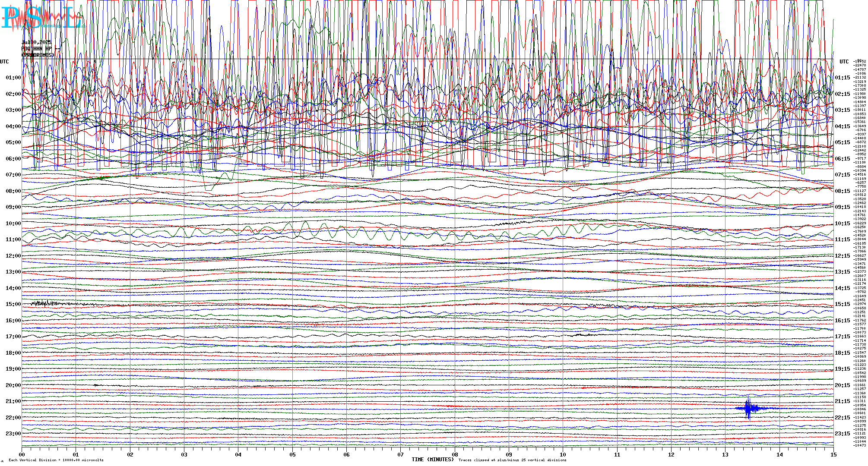This screenshot has width=868, height=466.
Task: Click the 'UTC' label on the left side
Action: pyautogui.click(x=4, y=62)
